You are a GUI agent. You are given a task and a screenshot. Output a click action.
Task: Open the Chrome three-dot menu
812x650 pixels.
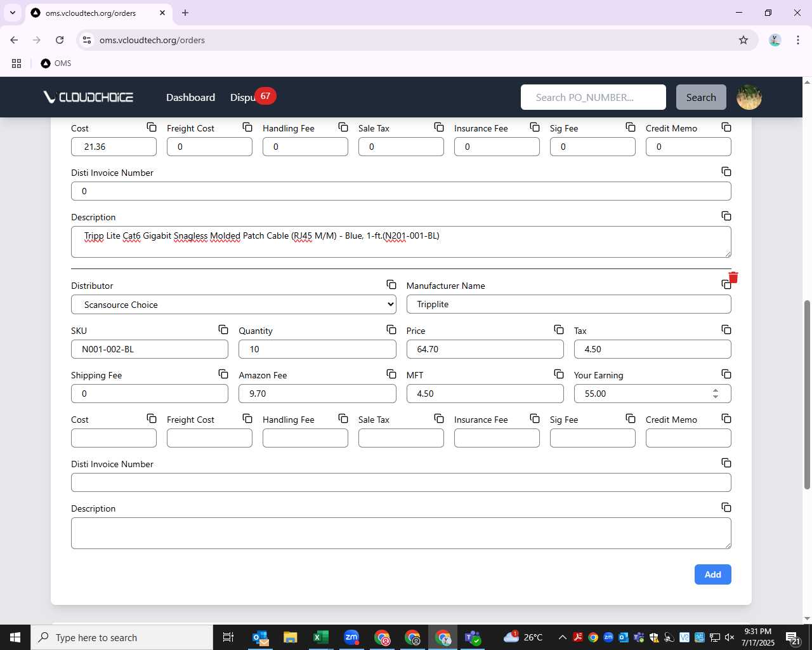(x=797, y=40)
